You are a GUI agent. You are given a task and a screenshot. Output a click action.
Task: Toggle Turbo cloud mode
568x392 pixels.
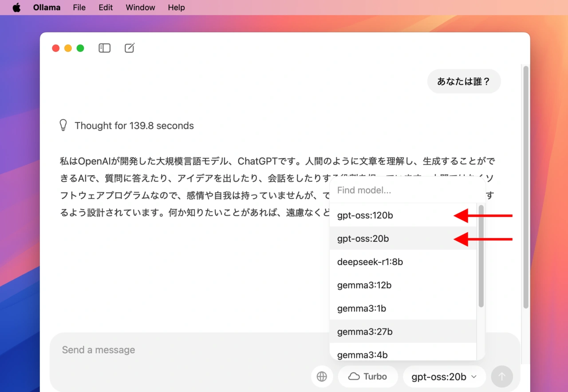click(x=368, y=376)
